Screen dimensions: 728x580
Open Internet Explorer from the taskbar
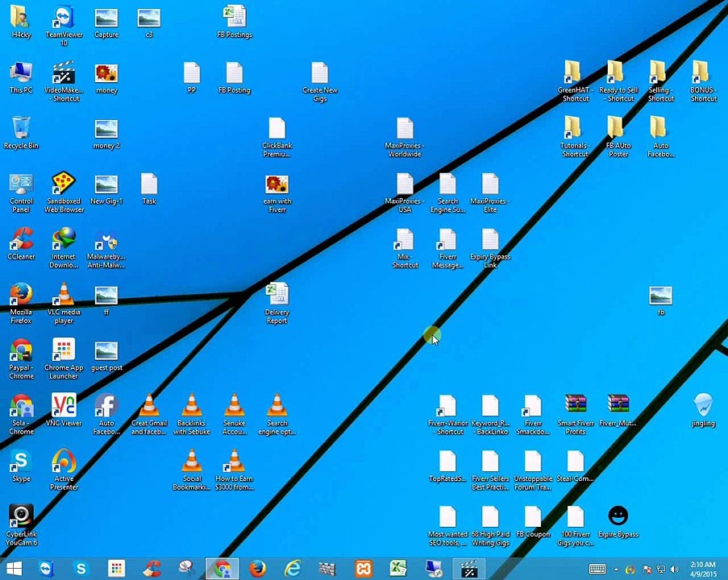click(x=293, y=569)
